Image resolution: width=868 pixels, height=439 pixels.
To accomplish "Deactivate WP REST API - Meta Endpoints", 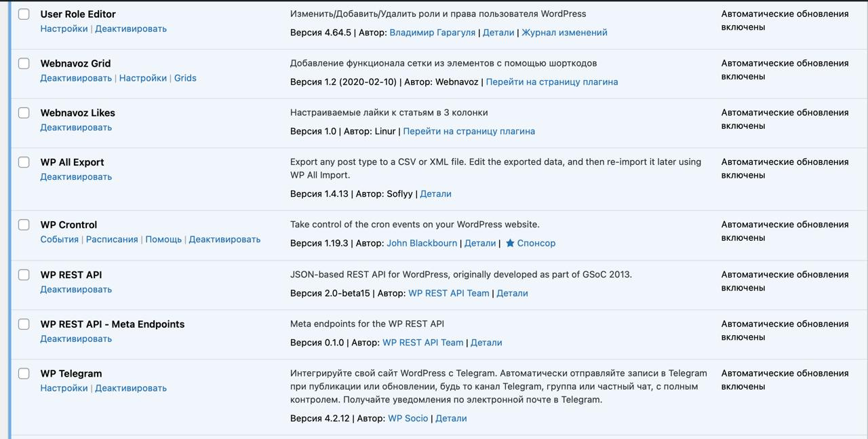I will point(76,339).
